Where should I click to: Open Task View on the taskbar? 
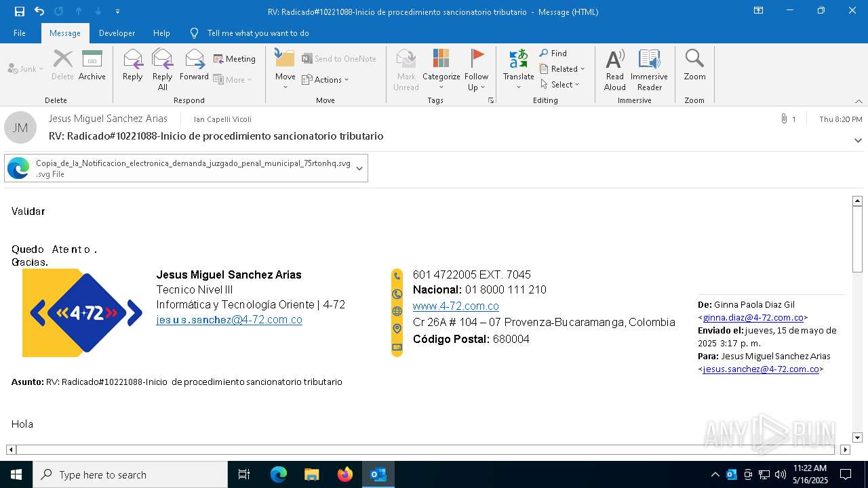[244, 474]
